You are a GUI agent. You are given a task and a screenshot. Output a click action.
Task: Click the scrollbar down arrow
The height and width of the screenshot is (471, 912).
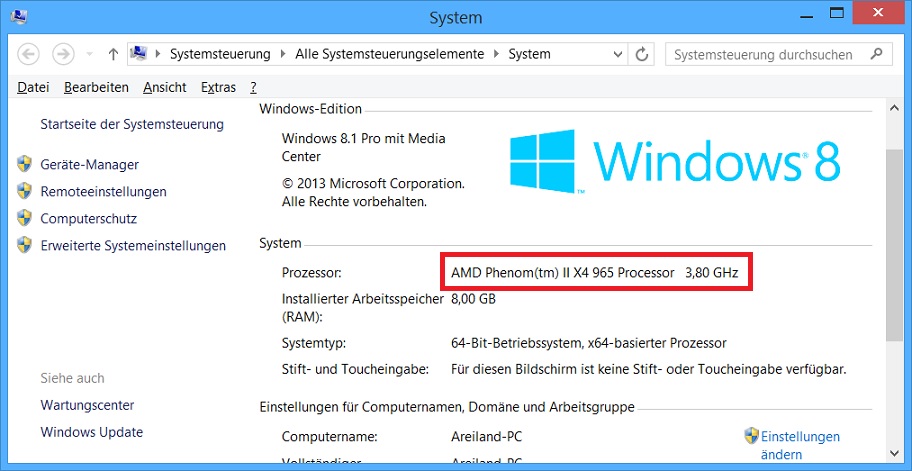[894, 453]
